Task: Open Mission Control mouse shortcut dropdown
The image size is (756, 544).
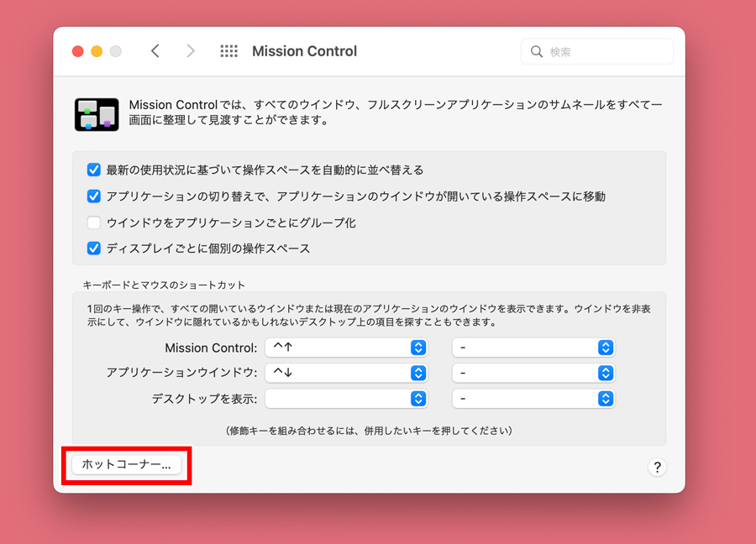Action: point(533,348)
